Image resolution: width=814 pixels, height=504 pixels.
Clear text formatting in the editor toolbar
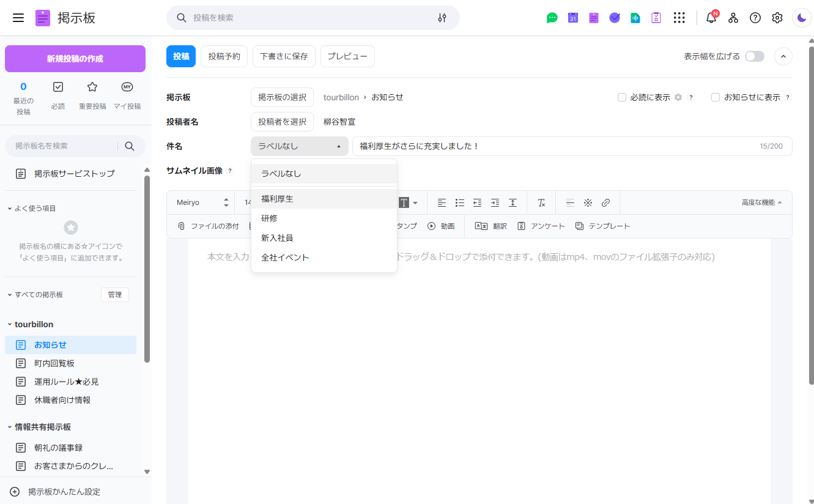[541, 202]
